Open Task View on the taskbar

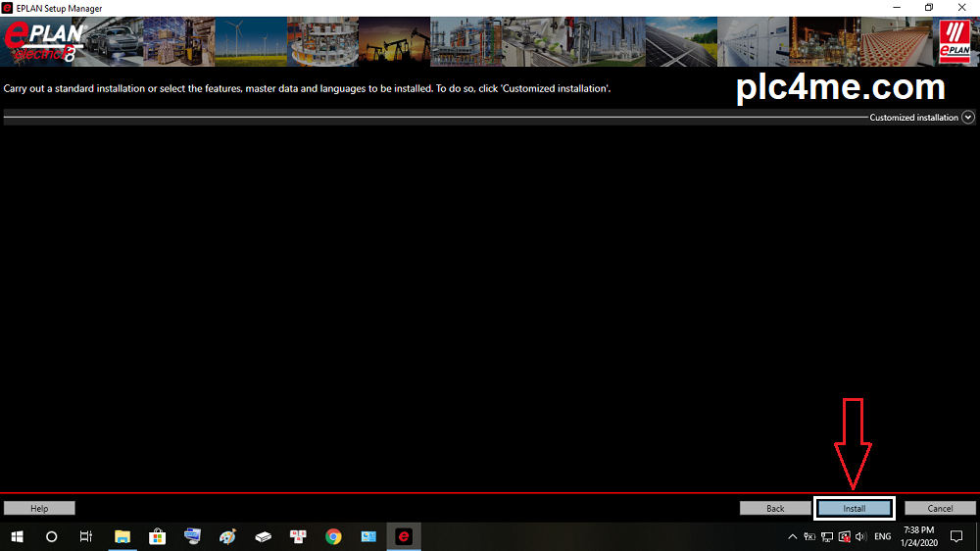pyautogui.click(x=86, y=536)
